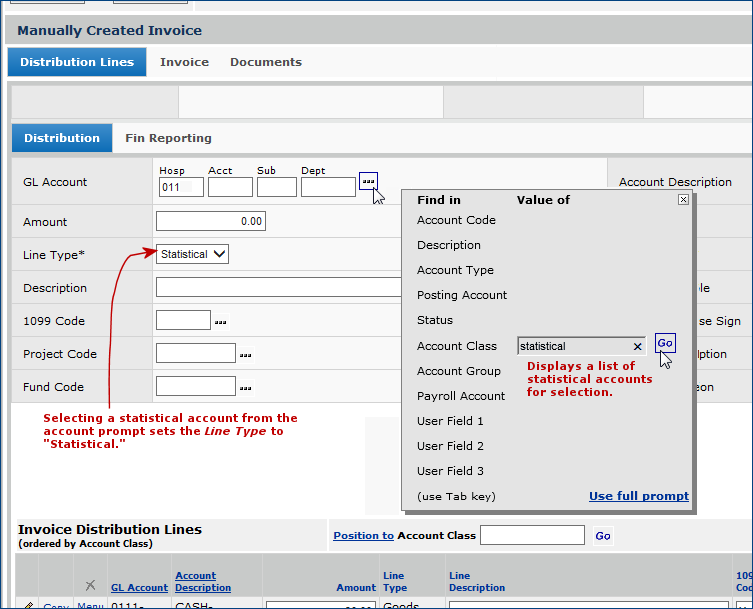Screen dimensions: 753x609
Task: Clear the Account Class search value
Action: 637,347
